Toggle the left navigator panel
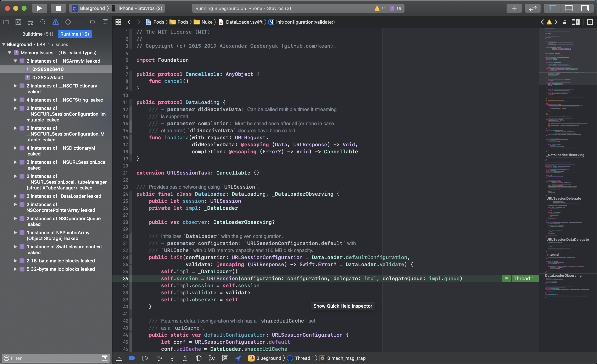This screenshot has height=364, width=597. [x=552, y=8]
